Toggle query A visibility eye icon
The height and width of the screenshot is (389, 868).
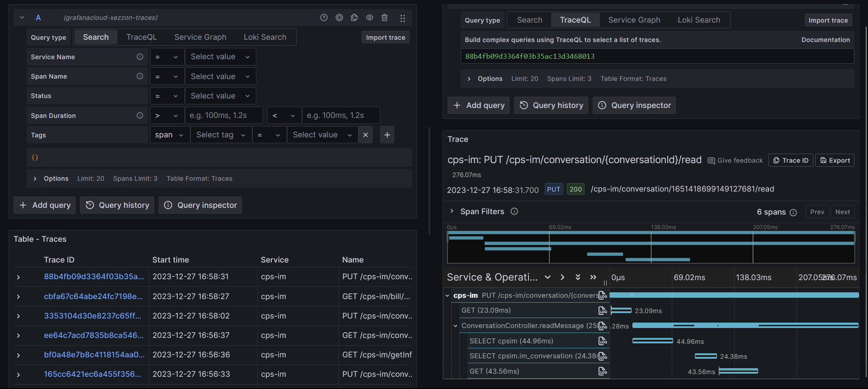pos(369,18)
